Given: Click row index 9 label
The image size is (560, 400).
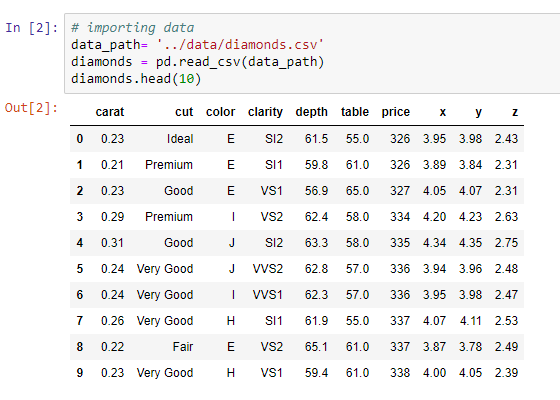Looking at the screenshot, I should pos(80,372).
